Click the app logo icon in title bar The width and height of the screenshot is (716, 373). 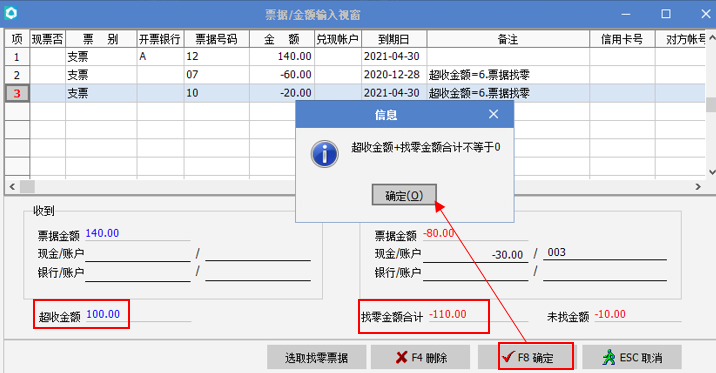(x=11, y=14)
